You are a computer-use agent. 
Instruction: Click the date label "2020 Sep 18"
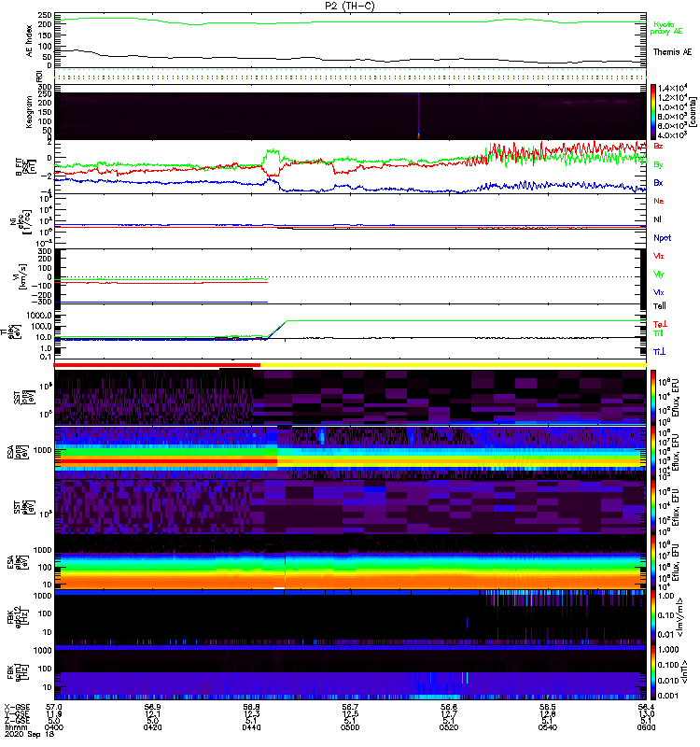pos(30,734)
